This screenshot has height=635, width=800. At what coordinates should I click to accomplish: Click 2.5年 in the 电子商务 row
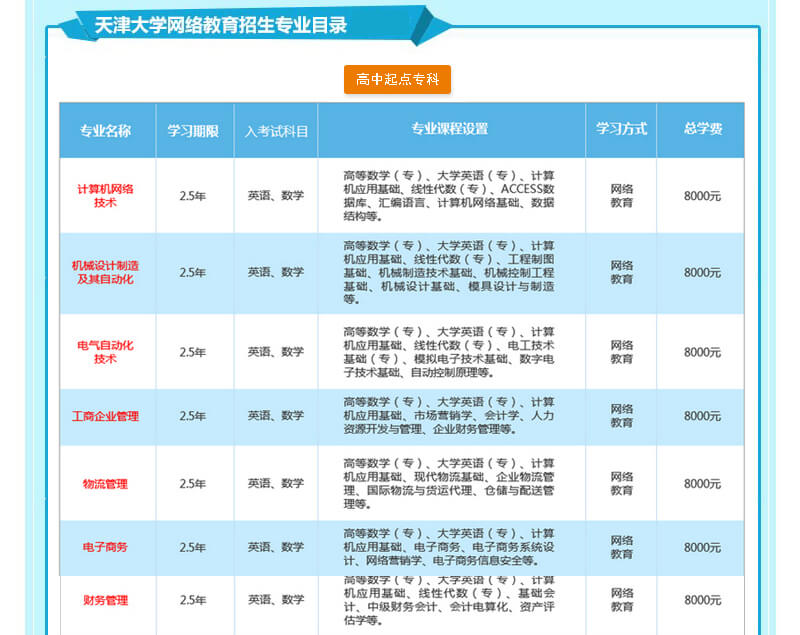click(x=193, y=547)
